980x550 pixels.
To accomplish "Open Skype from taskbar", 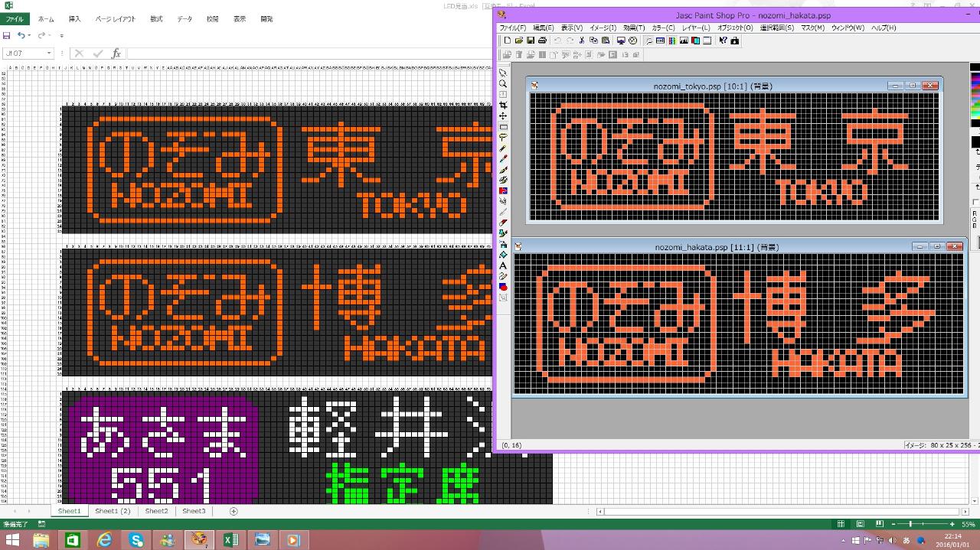I will (136, 540).
